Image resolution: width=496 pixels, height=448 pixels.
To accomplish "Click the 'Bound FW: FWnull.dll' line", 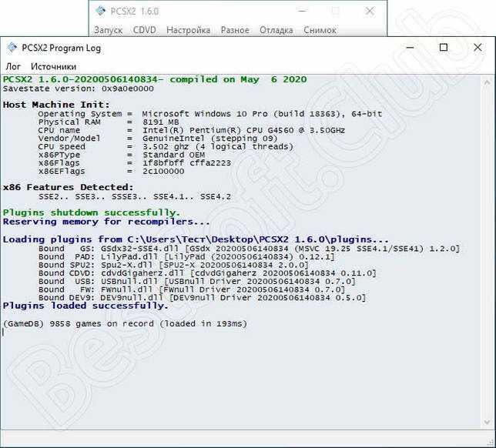I will [192, 289].
